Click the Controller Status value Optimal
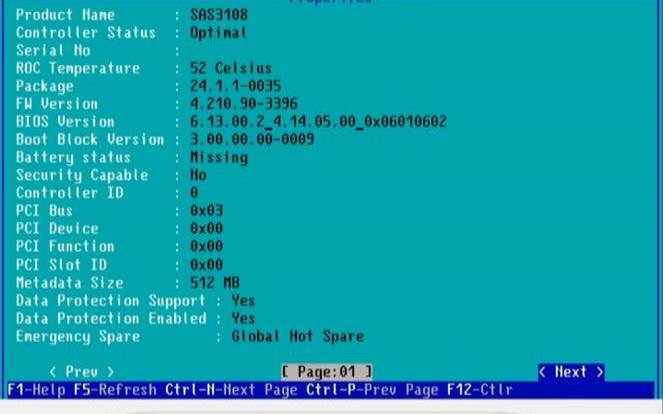663x414 pixels. [x=218, y=33]
